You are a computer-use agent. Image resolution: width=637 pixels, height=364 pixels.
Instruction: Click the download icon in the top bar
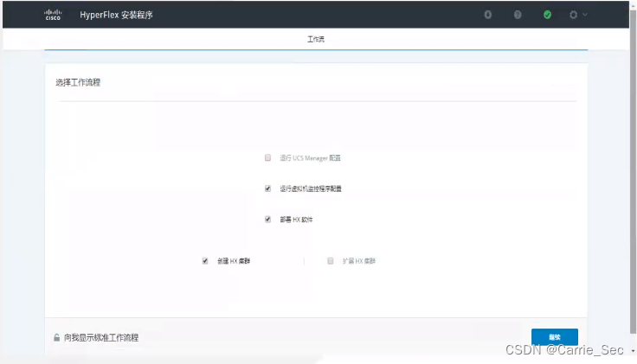[488, 15]
